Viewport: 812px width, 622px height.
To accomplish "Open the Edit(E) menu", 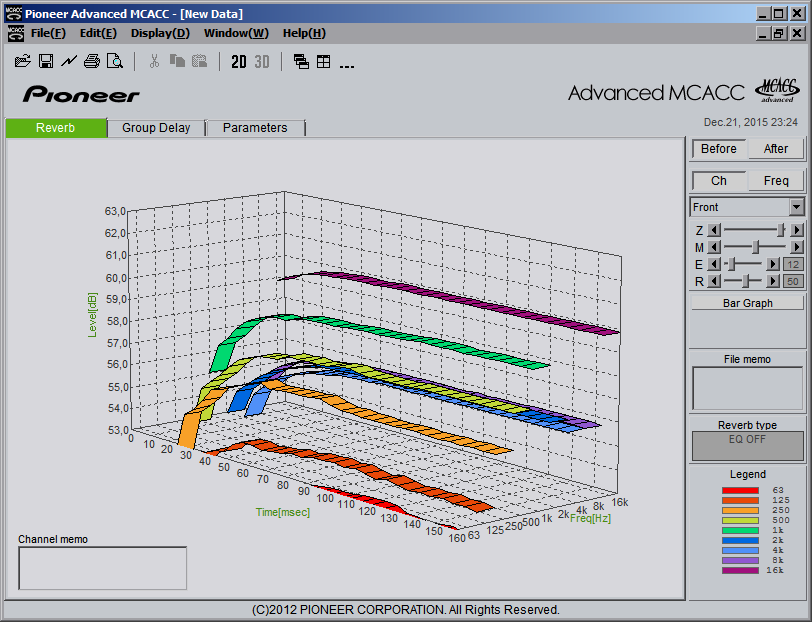I will tap(98, 33).
